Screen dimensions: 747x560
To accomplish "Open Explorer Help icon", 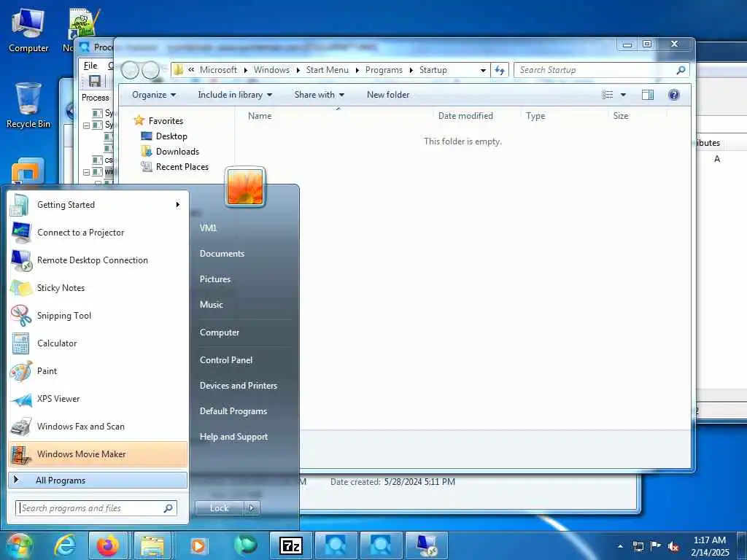I will click(x=673, y=95).
